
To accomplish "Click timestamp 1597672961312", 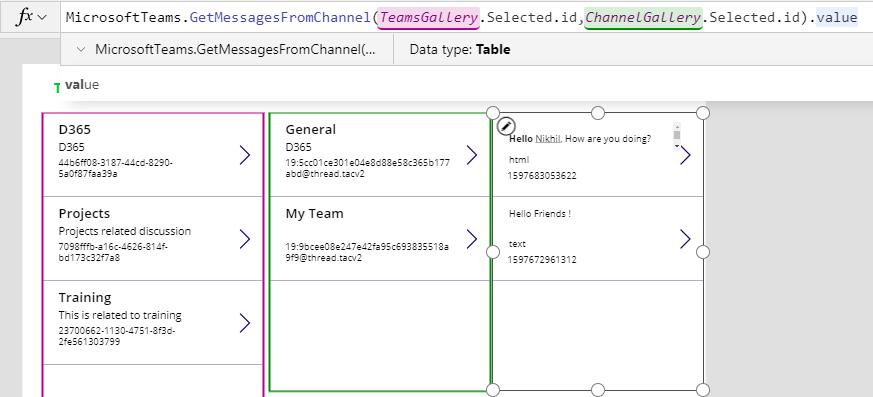I will tap(542, 259).
